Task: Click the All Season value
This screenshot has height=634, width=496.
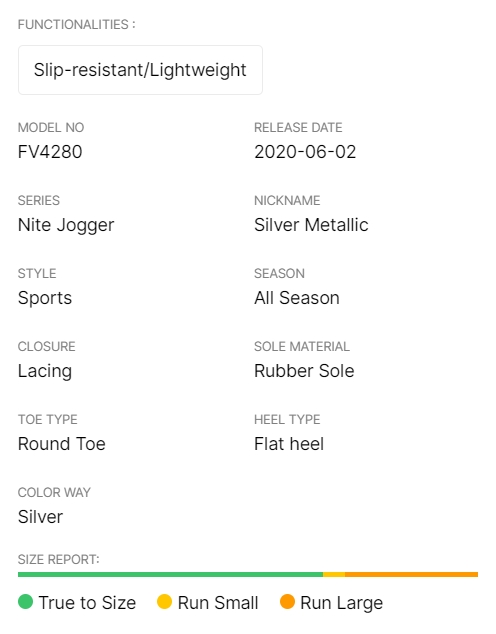Action: coord(297,298)
